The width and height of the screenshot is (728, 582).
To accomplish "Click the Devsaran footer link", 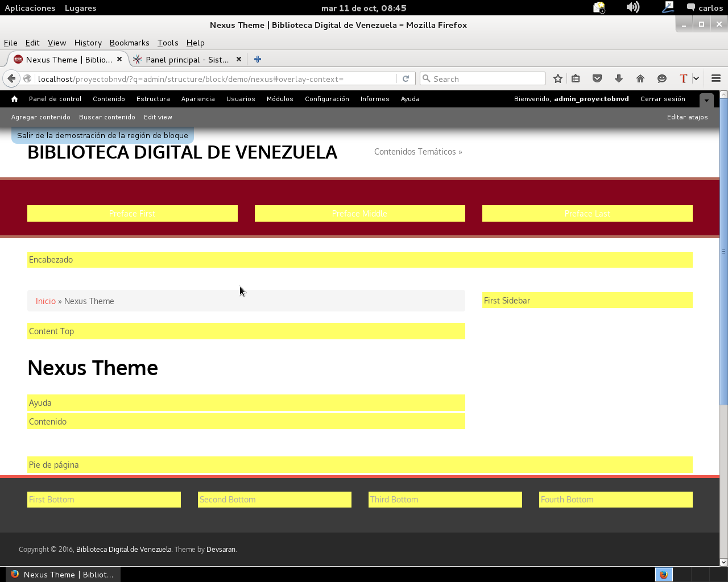I will 221,549.
